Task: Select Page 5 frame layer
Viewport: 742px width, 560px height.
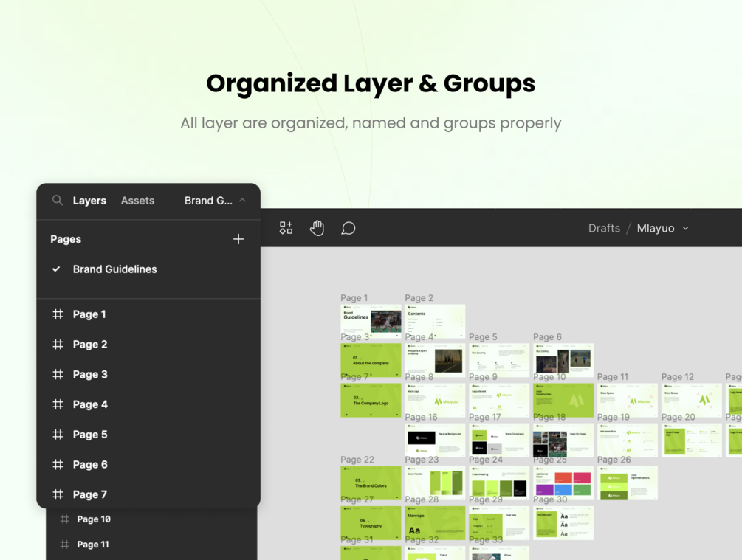Action: [148, 434]
